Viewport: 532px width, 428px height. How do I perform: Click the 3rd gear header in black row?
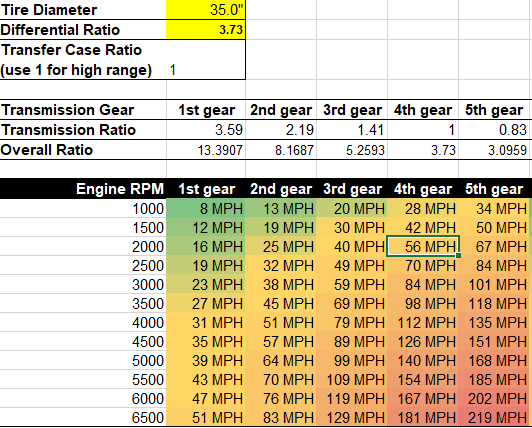352,189
